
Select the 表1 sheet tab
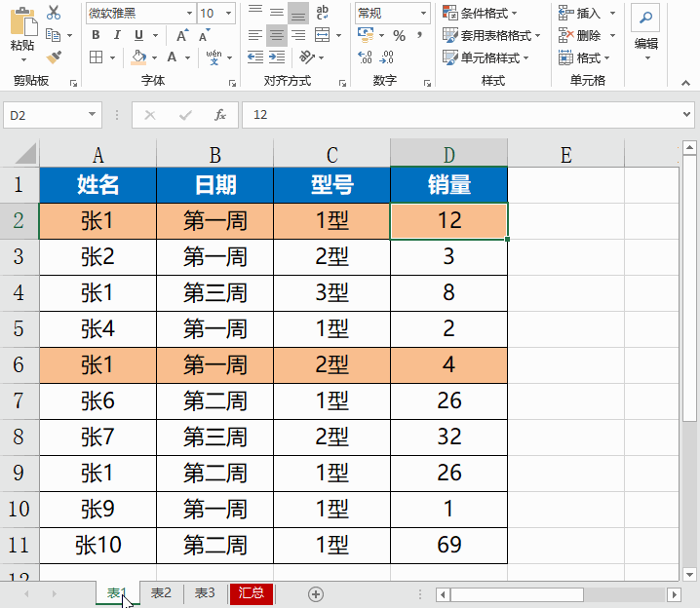[117, 592]
